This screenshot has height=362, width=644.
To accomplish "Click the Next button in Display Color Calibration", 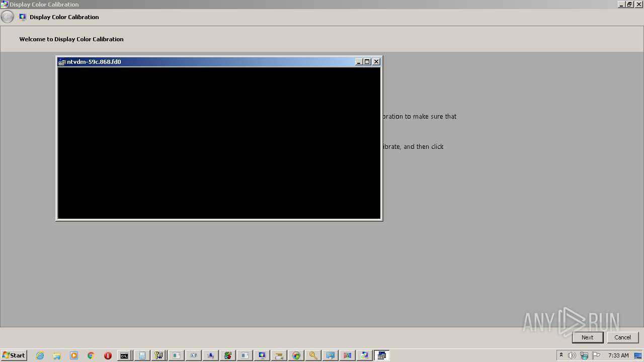I will click(587, 337).
